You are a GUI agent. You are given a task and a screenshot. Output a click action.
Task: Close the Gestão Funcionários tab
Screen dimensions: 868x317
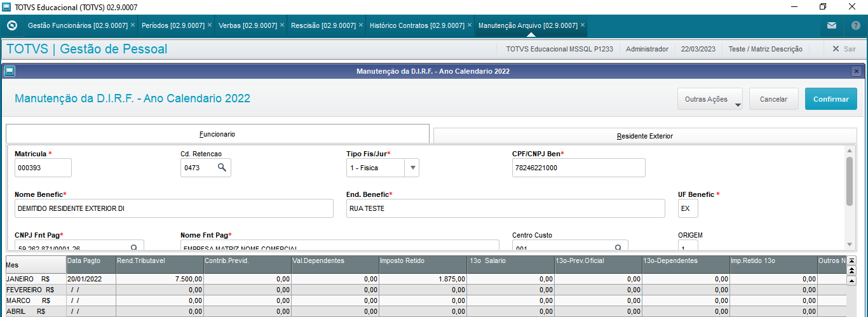[133, 25]
